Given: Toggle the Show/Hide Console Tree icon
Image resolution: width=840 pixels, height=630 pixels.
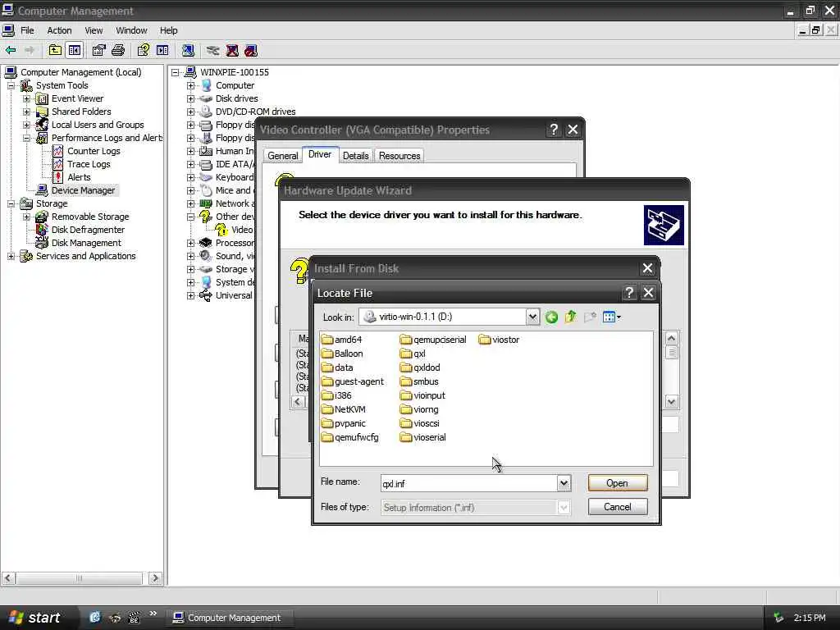Looking at the screenshot, I should (x=75, y=50).
